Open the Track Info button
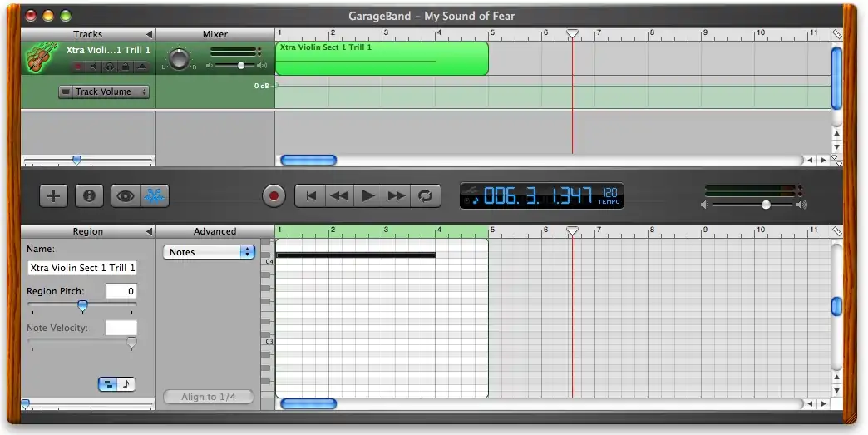Screen dimensions: 868x435 89,196
